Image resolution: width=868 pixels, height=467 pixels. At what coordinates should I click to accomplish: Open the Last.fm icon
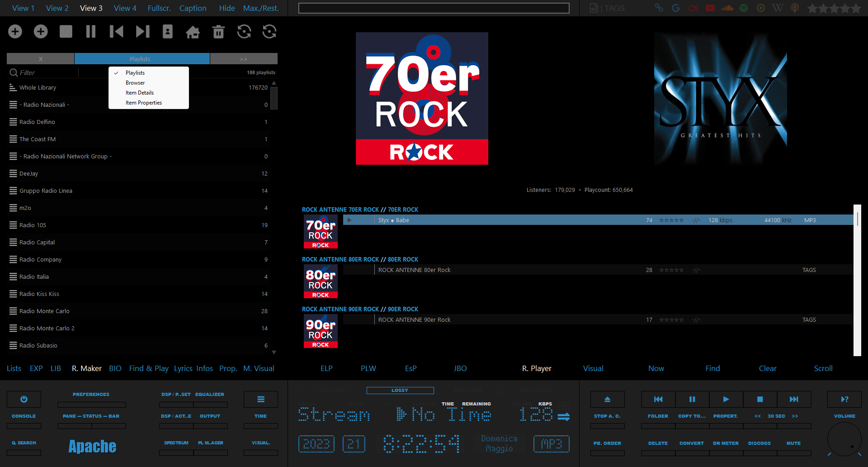click(x=693, y=8)
